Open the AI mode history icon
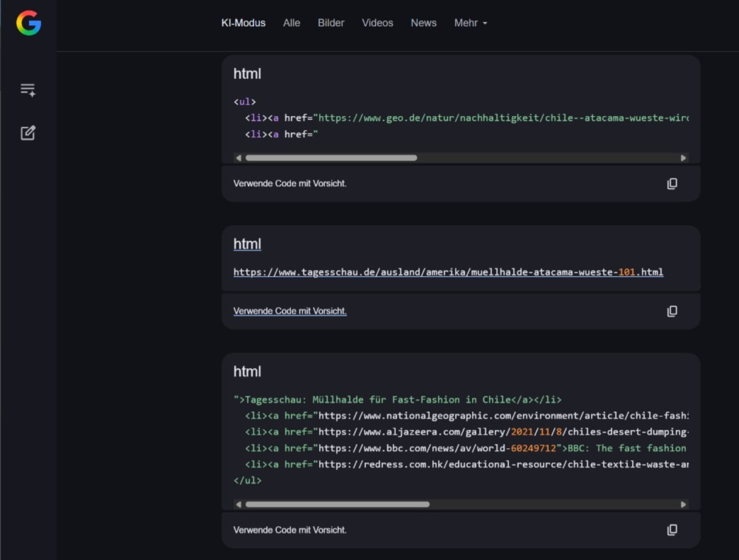 [x=28, y=90]
